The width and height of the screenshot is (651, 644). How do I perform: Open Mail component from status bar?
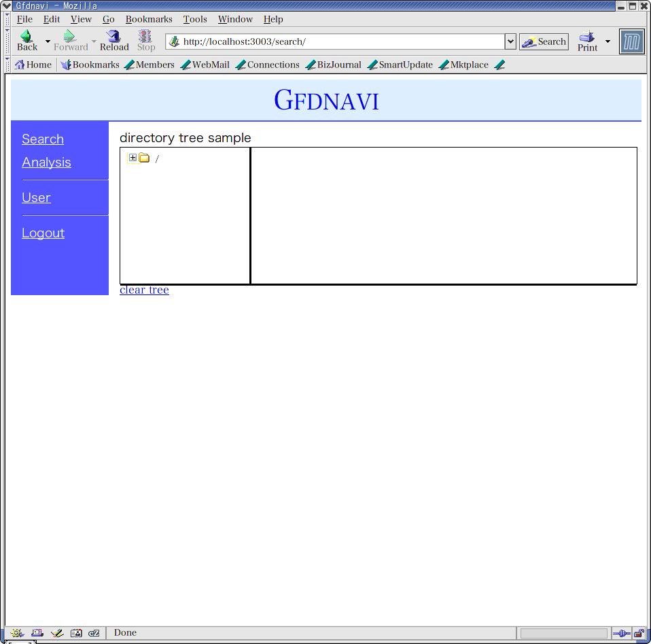click(37, 633)
